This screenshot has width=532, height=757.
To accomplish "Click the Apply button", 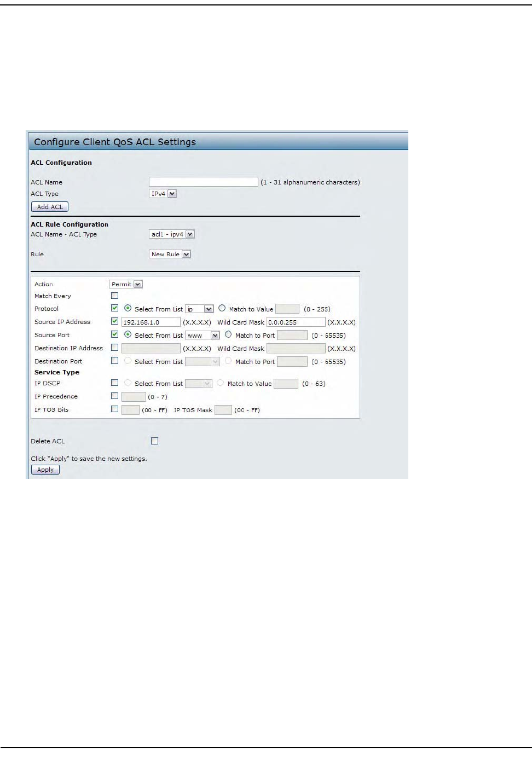I will [45, 470].
